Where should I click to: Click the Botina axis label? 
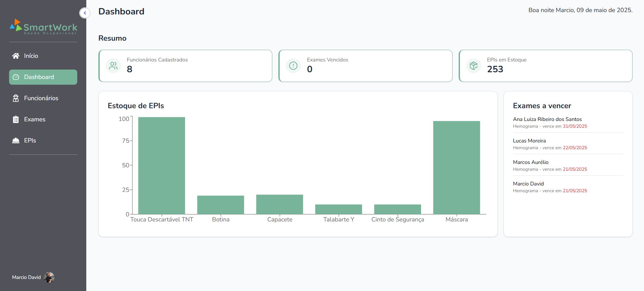click(x=221, y=219)
